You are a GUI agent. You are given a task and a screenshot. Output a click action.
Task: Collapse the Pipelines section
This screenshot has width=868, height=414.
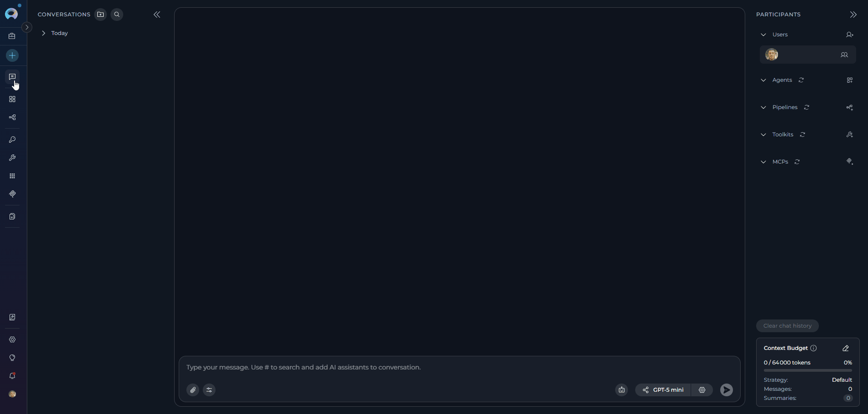click(763, 107)
